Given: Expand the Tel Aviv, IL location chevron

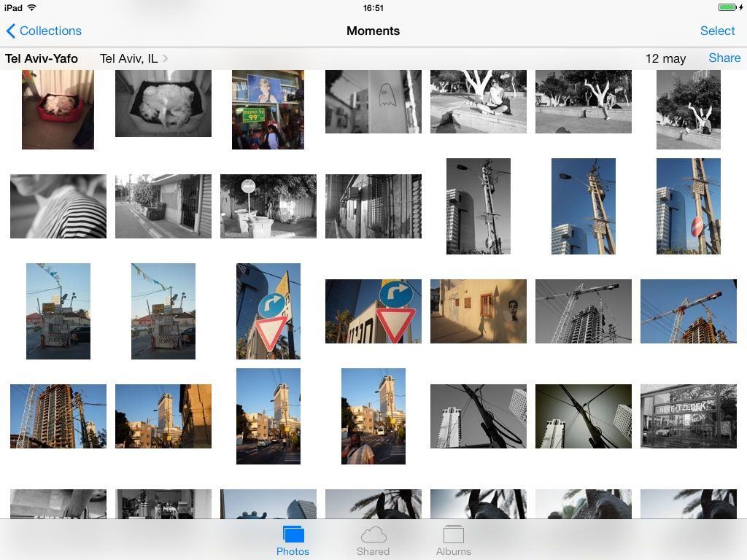Looking at the screenshot, I should pyautogui.click(x=166, y=58).
